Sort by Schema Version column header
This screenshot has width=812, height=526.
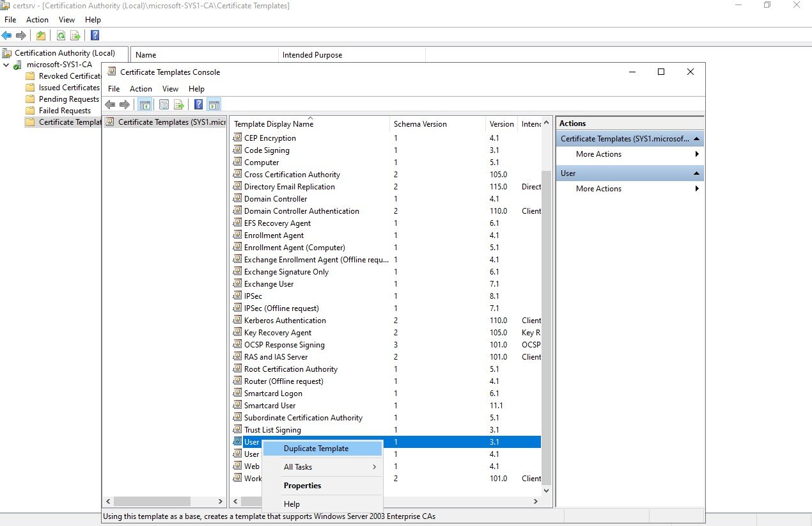(x=438, y=124)
